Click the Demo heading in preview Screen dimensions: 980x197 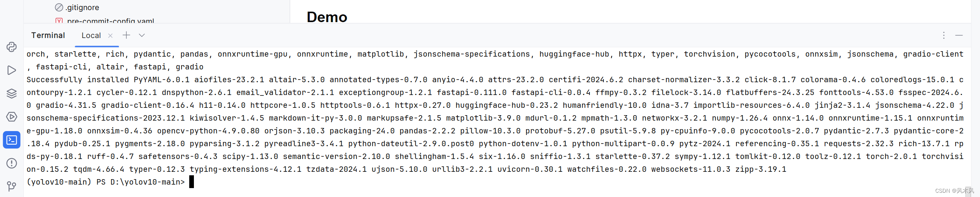327,17
